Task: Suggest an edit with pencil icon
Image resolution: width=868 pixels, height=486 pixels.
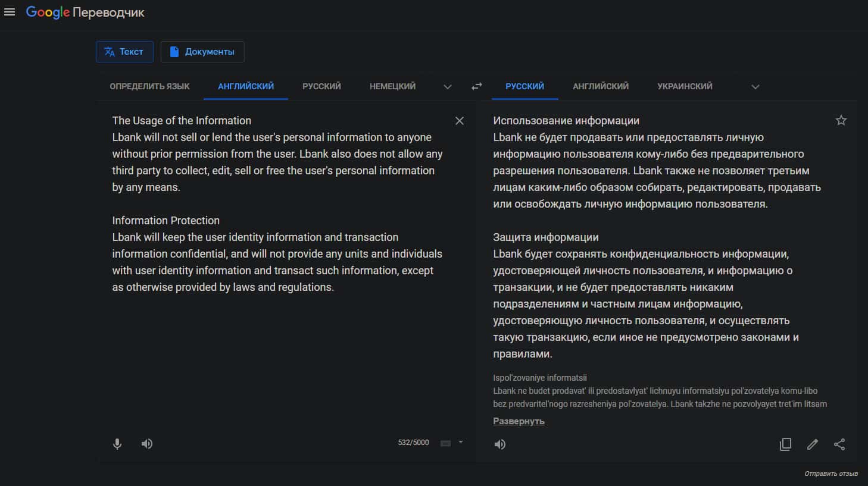Action: click(x=812, y=444)
